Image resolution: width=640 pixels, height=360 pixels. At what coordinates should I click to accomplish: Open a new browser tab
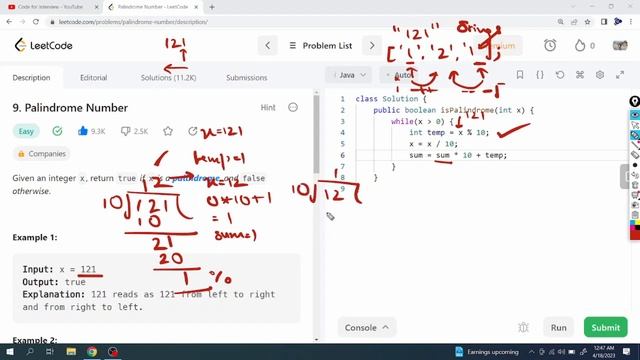click(x=212, y=7)
